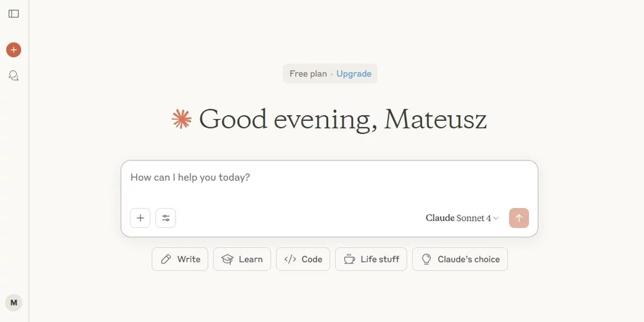This screenshot has height=322, width=644.
Task: Open the M user profile avatar
Action: coord(13,303)
